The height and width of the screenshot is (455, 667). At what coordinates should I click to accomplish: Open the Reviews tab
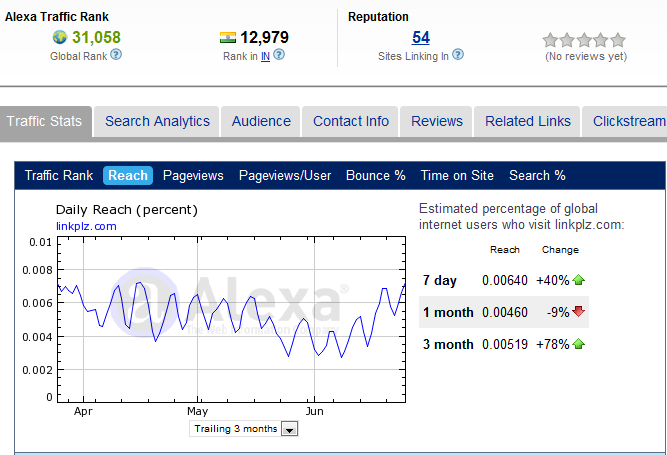point(437,121)
